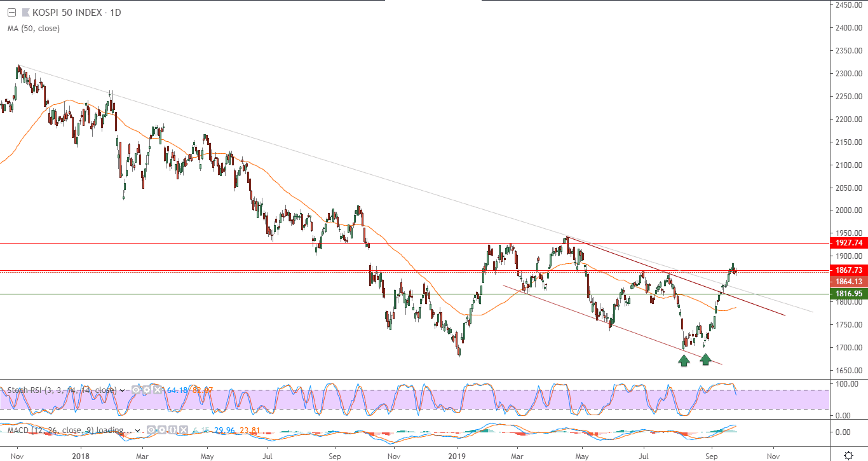Click the red 1867.73 price label
This screenshot has width=868, height=461.
[849, 270]
